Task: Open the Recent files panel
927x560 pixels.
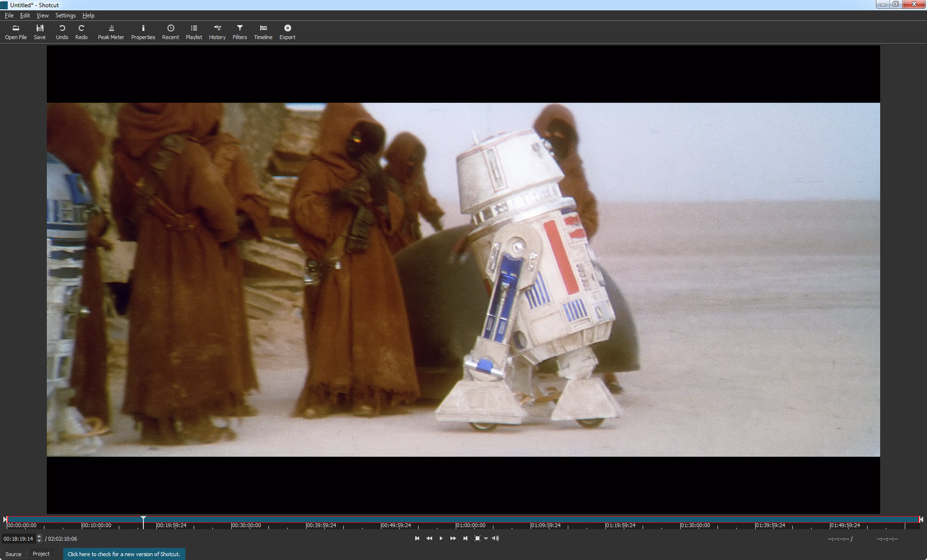Action: [170, 32]
